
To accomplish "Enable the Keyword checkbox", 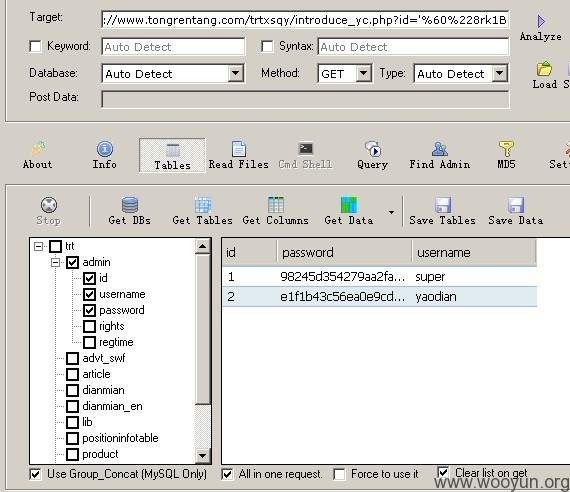I will [35, 46].
